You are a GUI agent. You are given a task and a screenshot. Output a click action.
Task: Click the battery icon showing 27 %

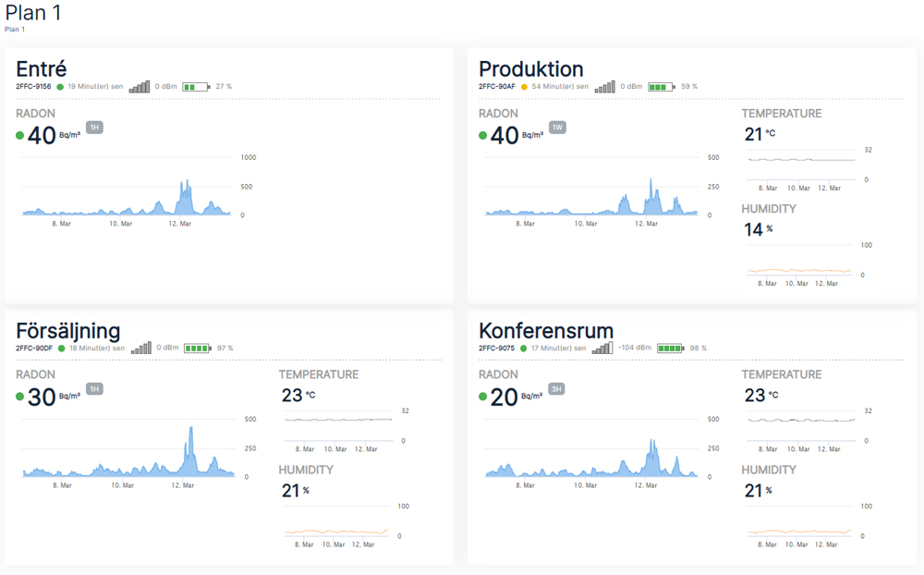(x=196, y=87)
